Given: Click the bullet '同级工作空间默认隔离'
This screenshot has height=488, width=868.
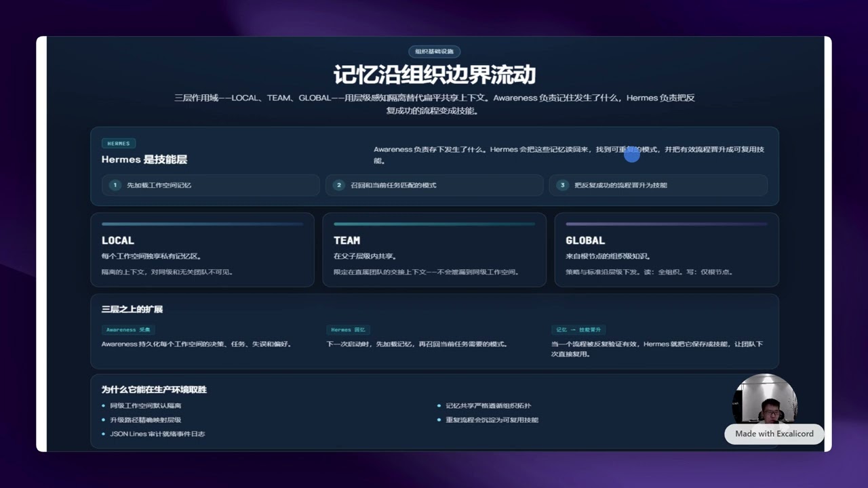Looking at the screenshot, I should pos(146,406).
